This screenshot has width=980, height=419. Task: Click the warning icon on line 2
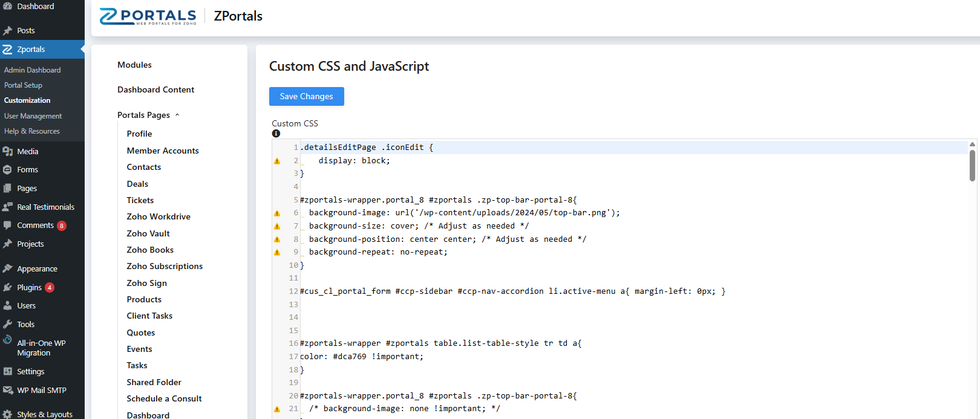click(x=277, y=161)
